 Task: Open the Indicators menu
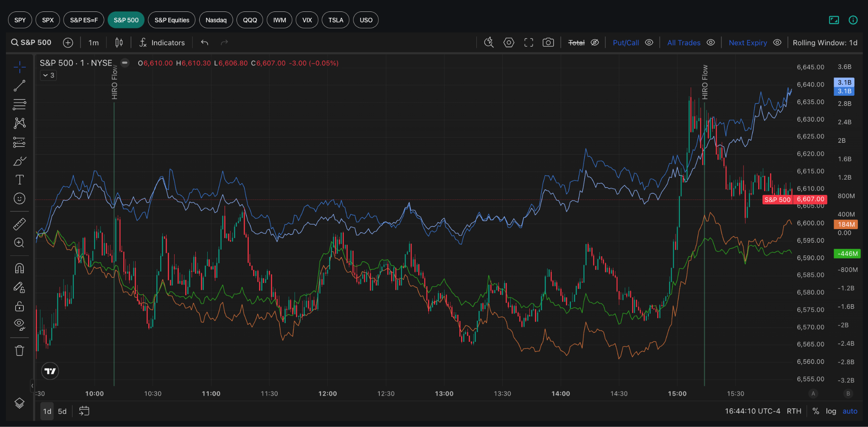click(162, 43)
